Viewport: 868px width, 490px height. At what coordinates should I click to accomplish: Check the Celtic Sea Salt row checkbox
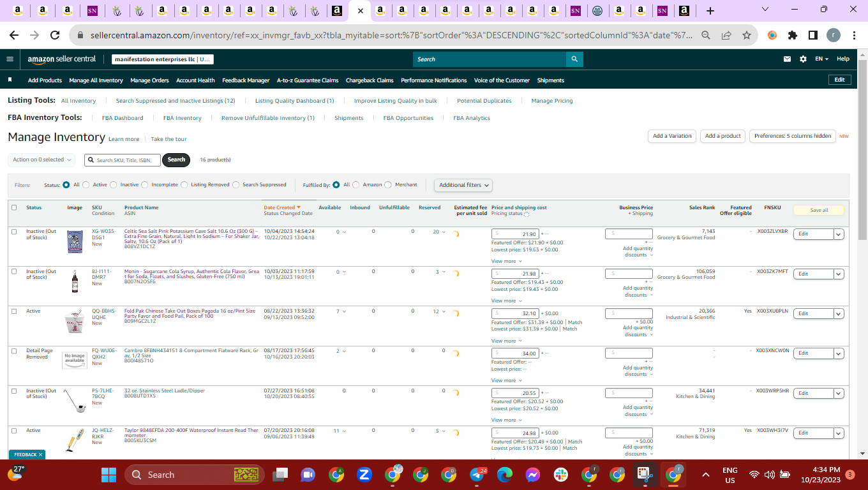coord(14,232)
